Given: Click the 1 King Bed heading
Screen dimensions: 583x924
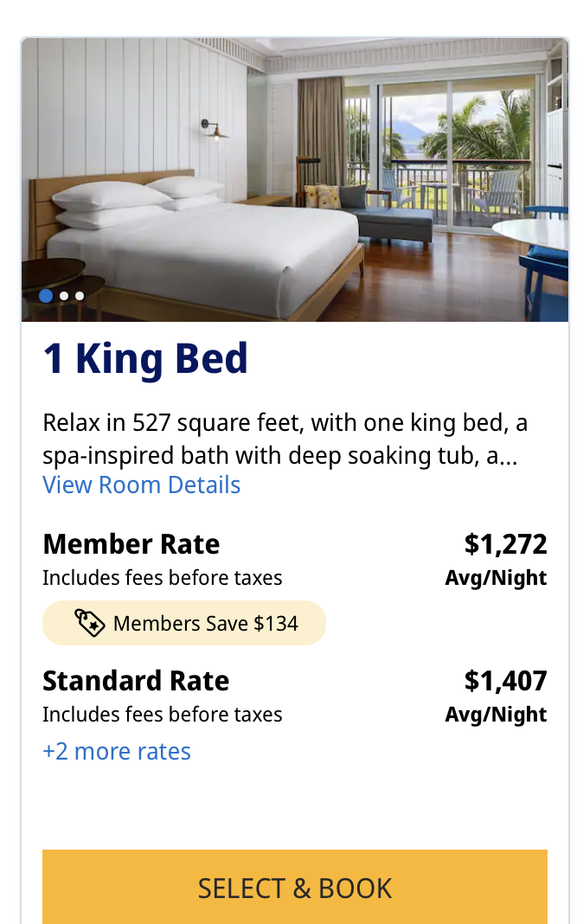Looking at the screenshot, I should click(x=145, y=359).
